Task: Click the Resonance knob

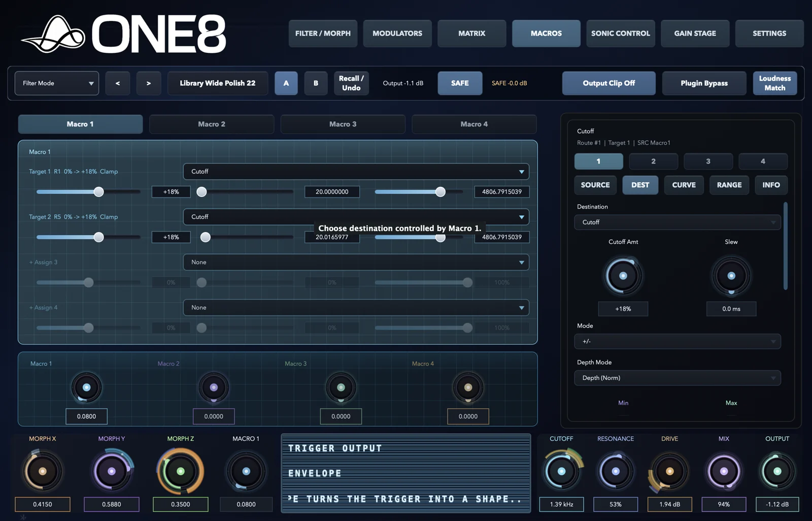Action: coord(616,471)
